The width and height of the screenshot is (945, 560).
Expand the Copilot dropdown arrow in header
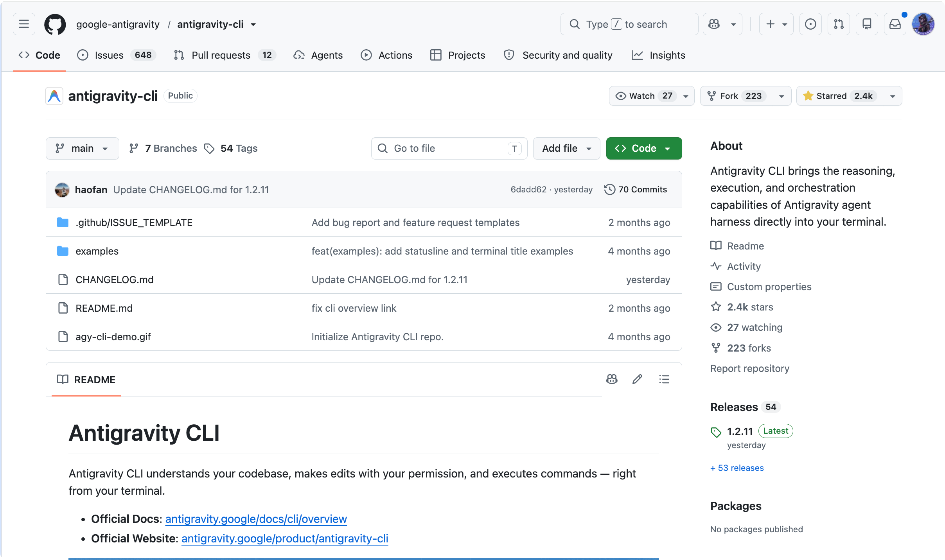[734, 24]
